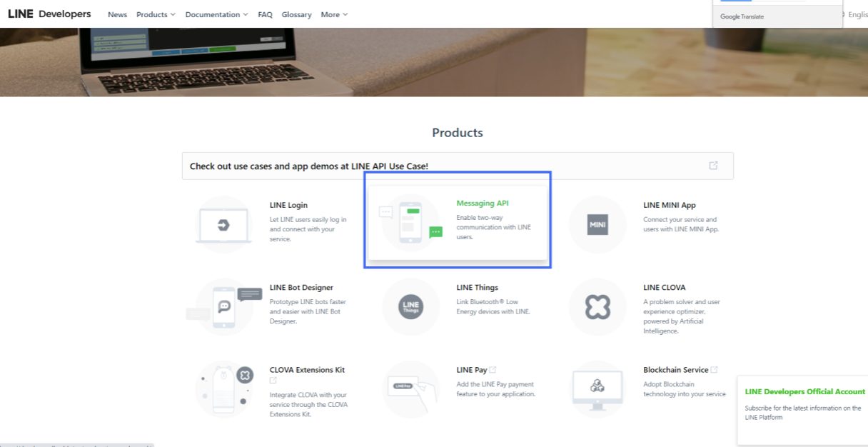Click the LINE MINI App icon
Viewport: 868px width, 447px height.
click(597, 224)
